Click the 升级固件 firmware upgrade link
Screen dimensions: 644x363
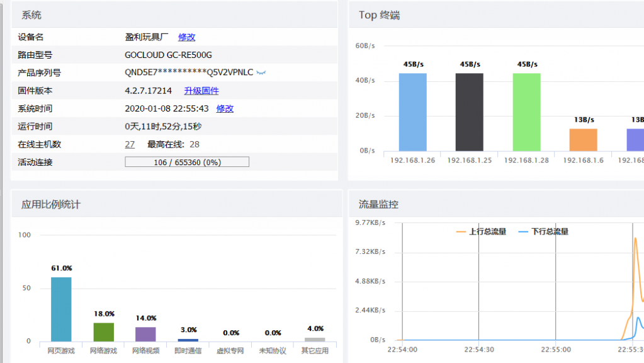201,91
